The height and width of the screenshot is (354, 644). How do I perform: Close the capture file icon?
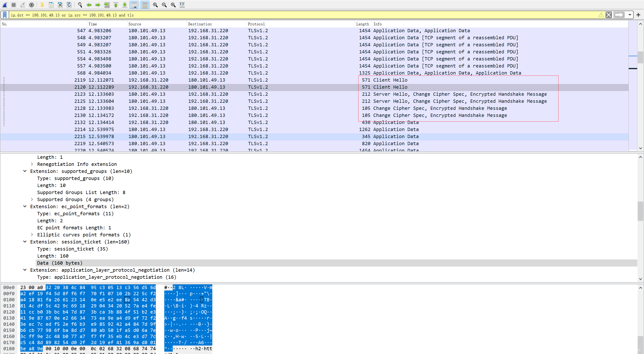click(x=60, y=5)
